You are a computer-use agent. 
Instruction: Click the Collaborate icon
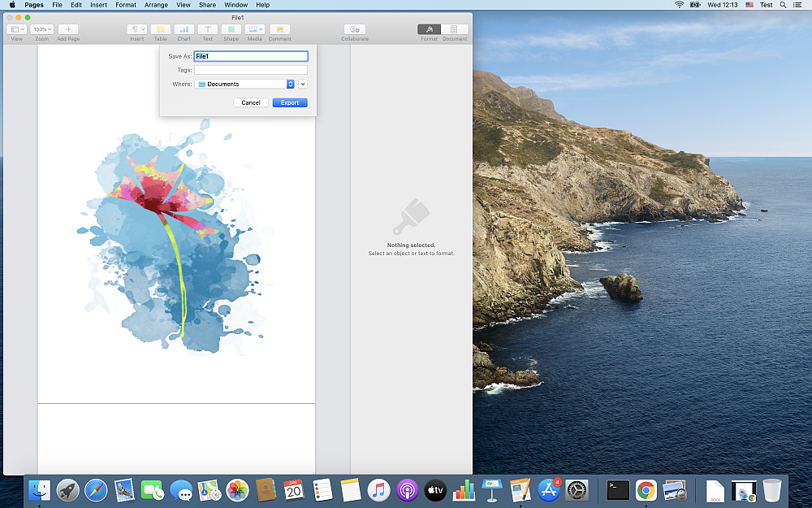pos(354,29)
